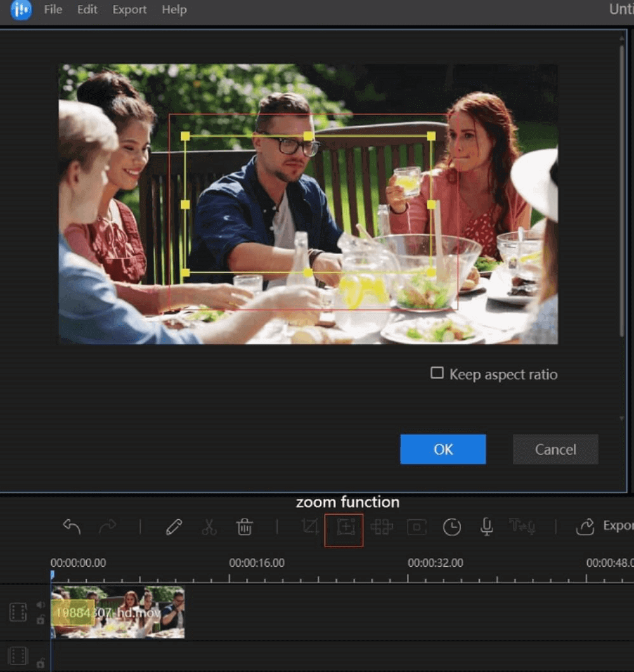Open the Export menu

pyautogui.click(x=129, y=10)
